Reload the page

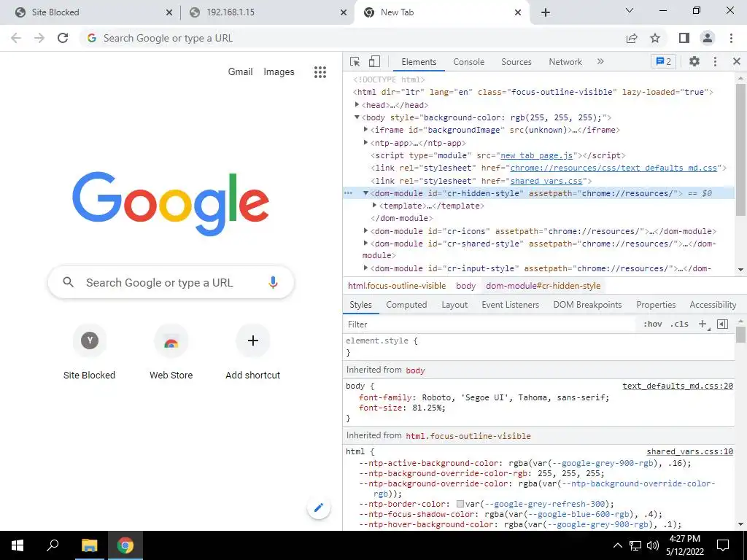[63, 38]
